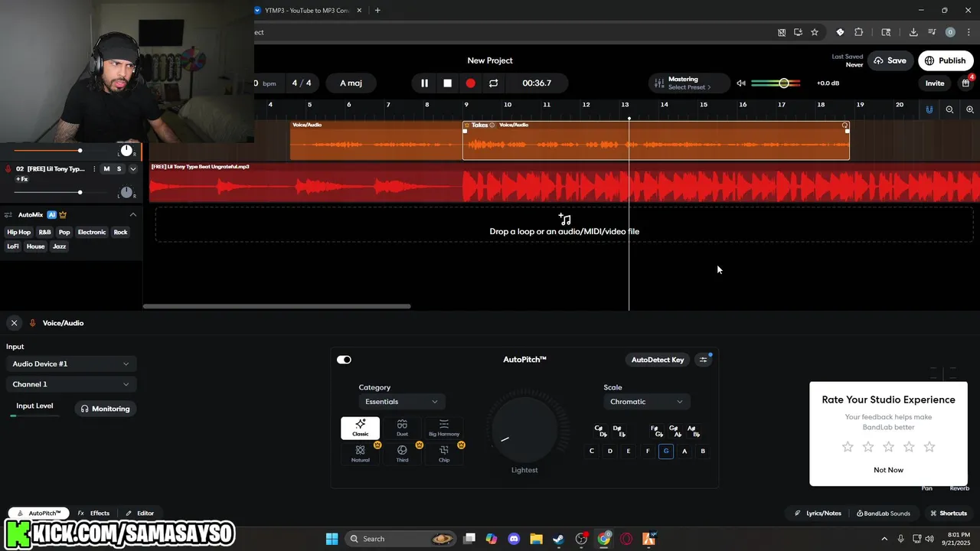The height and width of the screenshot is (551, 980).
Task: Dismiss rating popup with Not Now
Action: (888, 470)
